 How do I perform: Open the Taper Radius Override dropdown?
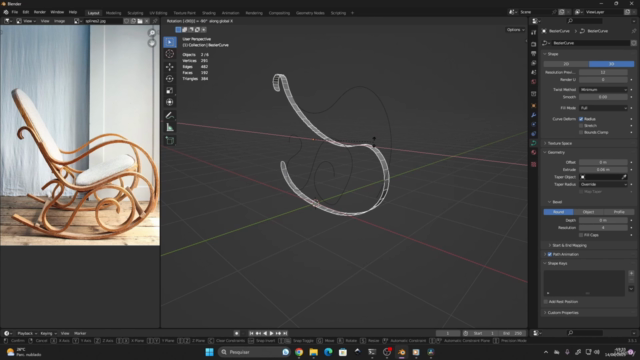(603, 184)
